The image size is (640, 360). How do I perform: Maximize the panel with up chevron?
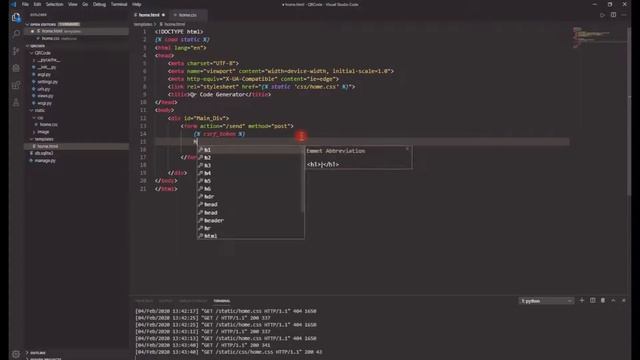pos(613,300)
